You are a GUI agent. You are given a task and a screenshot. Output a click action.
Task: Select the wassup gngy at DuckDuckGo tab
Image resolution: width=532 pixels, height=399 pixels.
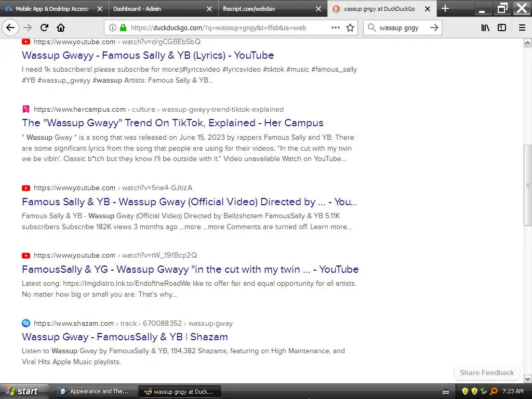pyautogui.click(x=382, y=9)
